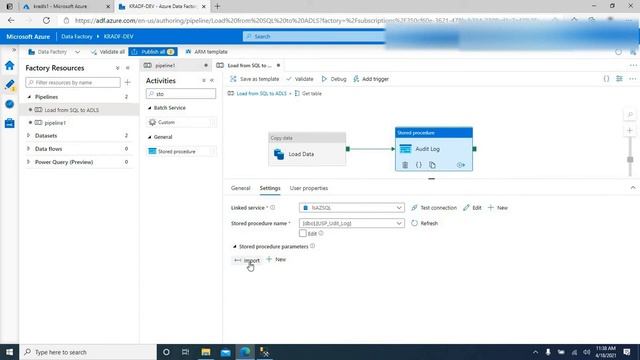Click Add trigger in pipeline toolbar

coord(371,79)
